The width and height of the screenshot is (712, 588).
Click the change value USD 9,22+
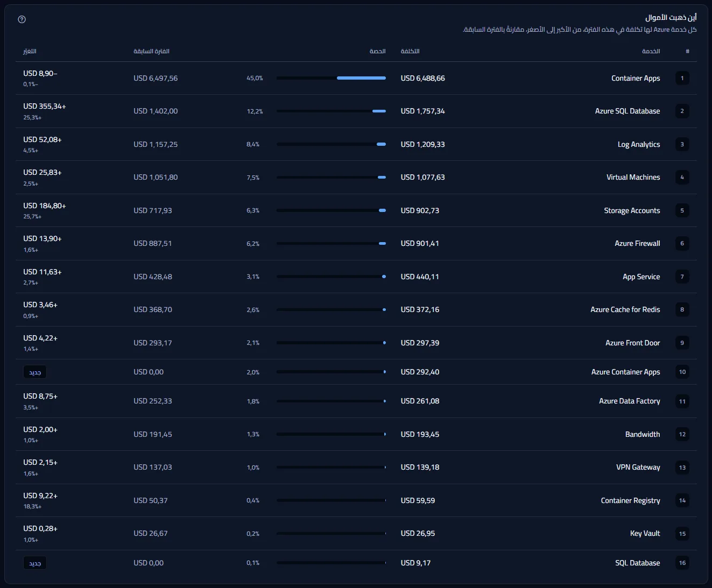click(40, 495)
